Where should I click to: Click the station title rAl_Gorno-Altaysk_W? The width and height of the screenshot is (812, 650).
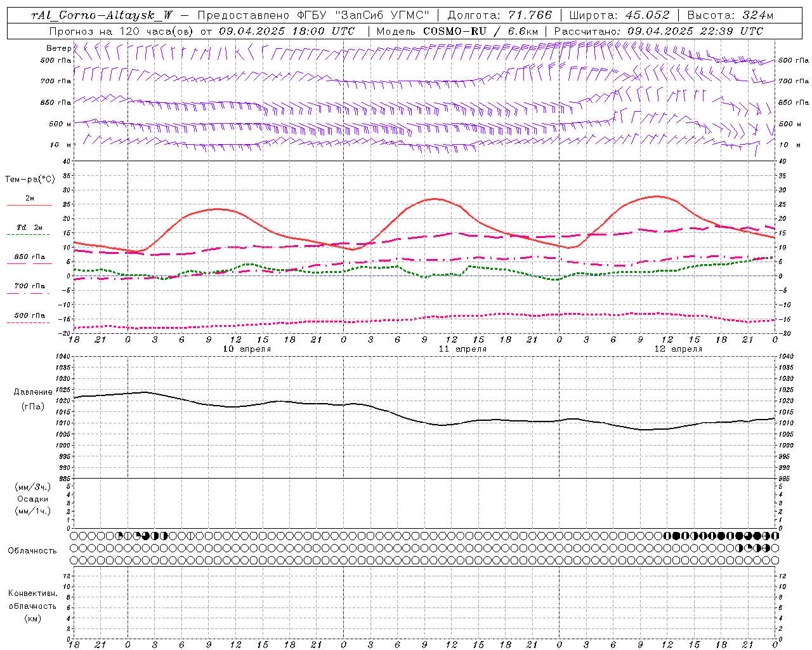tap(102, 15)
